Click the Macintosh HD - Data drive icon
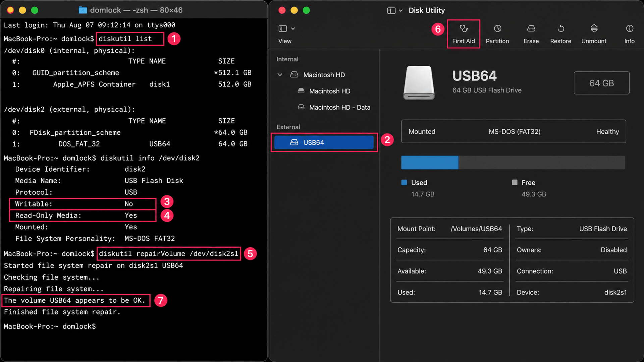This screenshot has width=644, height=362. pos(301,107)
